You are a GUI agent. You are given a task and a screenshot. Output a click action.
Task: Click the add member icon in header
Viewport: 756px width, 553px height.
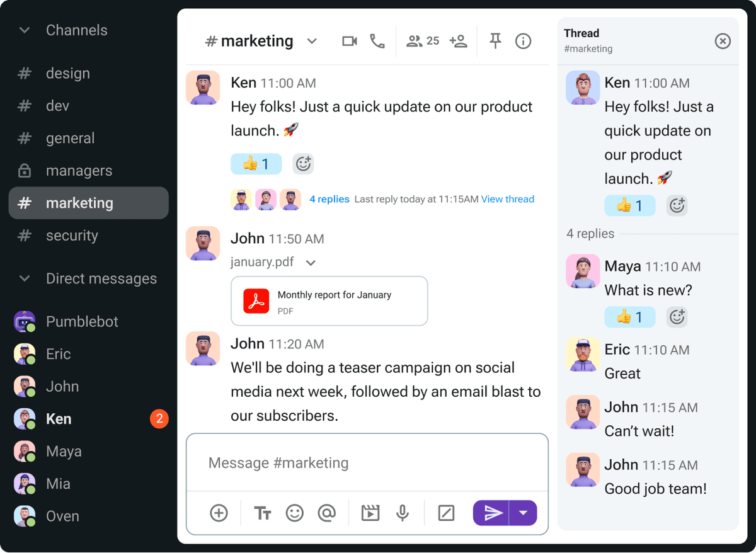458,42
